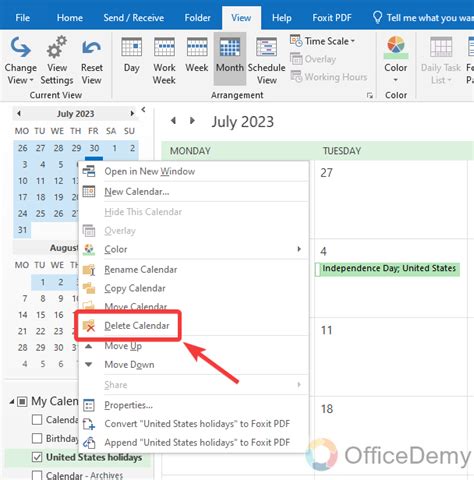Viewport: 474px width, 480px height.
Task: Select June 28 in mini calendar
Action: point(58,148)
